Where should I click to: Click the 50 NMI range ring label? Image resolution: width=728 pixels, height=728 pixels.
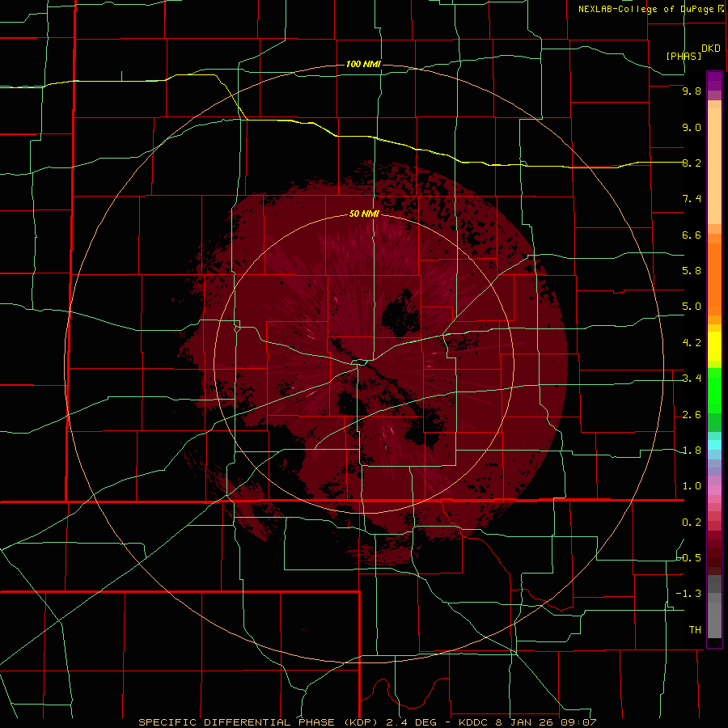pos(364,214)
